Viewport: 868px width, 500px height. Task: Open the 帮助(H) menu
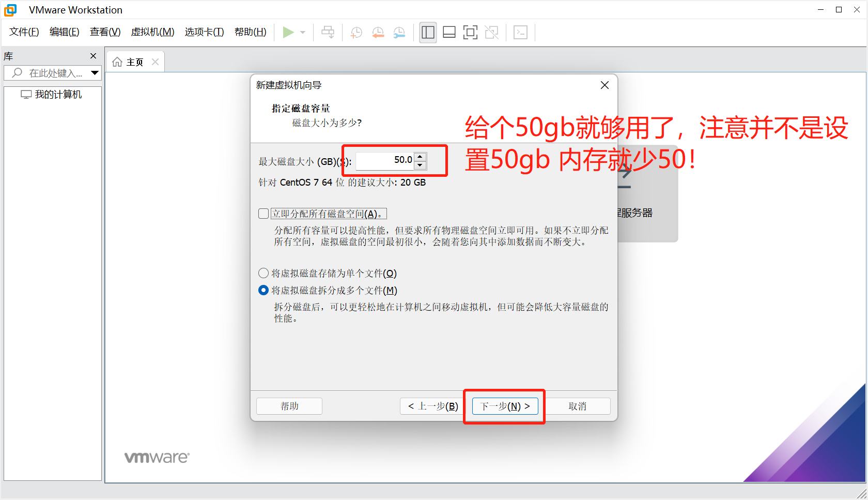(x=250, y=32)
